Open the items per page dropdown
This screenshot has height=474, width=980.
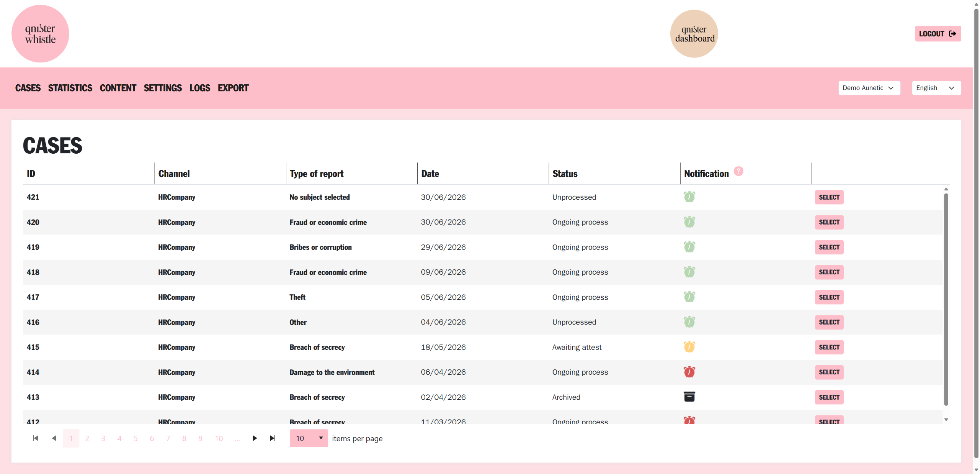(x=309, y=438)
